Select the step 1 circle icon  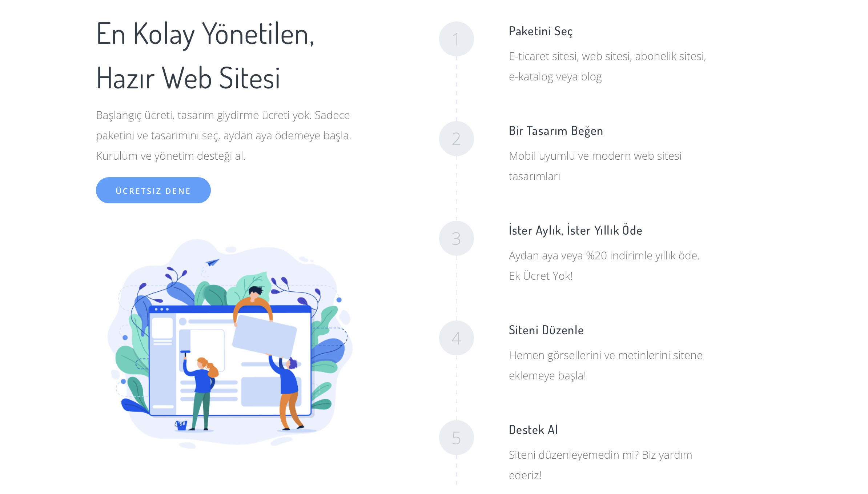tap(456, 39)
